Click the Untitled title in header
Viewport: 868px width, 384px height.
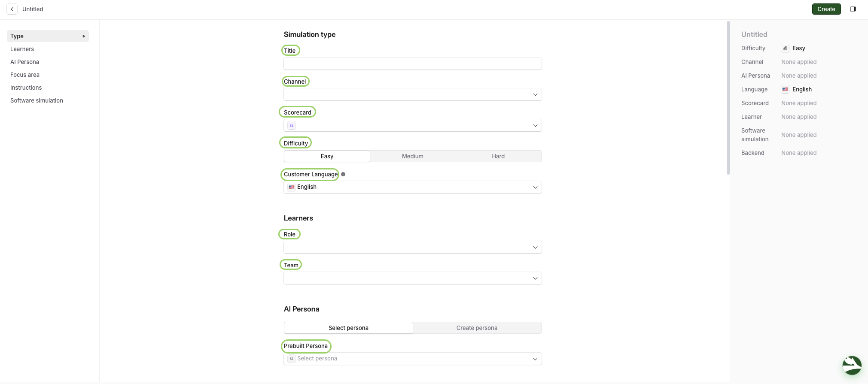click(x=33, y=9)
